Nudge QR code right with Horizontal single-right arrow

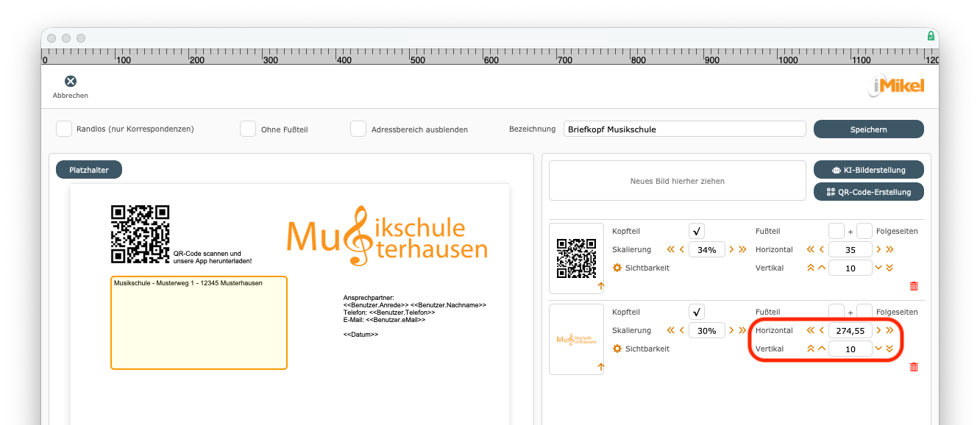(x=878, y=249)
